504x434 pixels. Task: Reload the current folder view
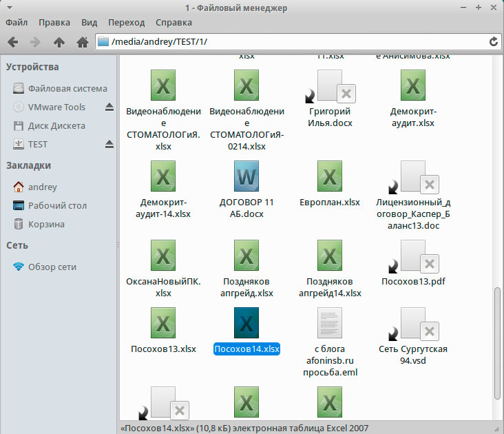coord(493,42)
